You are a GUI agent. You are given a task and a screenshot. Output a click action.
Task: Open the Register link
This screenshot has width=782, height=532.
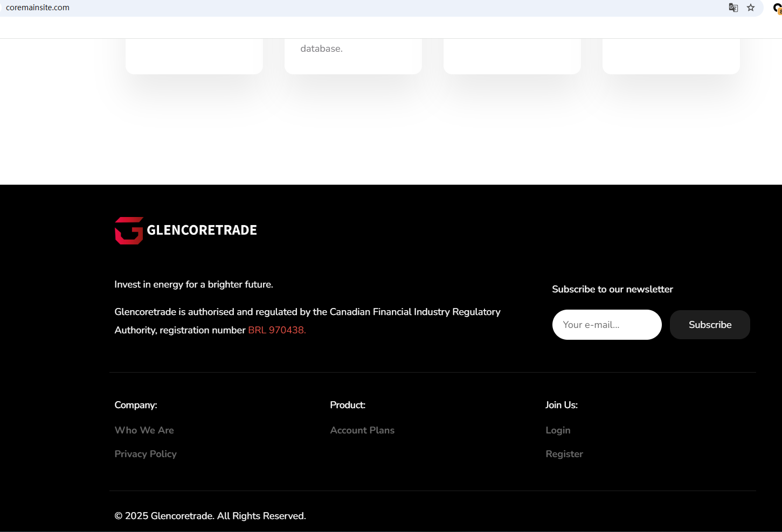coord(564,454)
